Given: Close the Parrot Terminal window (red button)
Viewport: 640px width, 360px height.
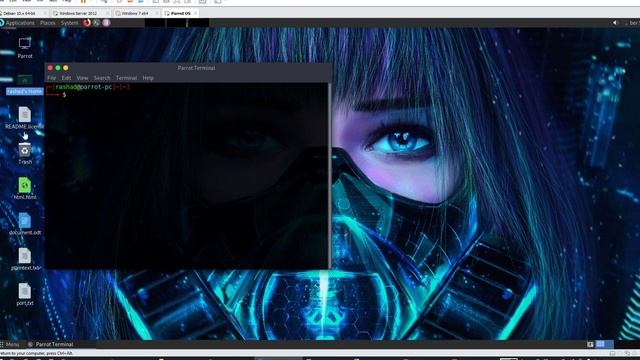Looking at the screenshot, I should (50, 68).
